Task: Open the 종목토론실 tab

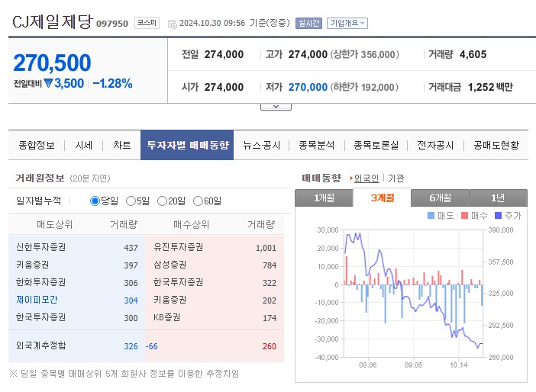Action: point(376,145)
